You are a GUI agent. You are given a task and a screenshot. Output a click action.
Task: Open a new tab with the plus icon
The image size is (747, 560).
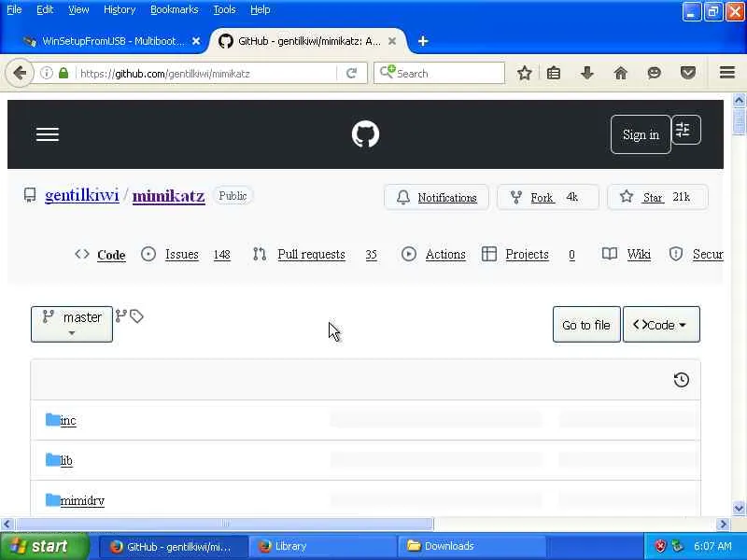click(x=423, y=41)
